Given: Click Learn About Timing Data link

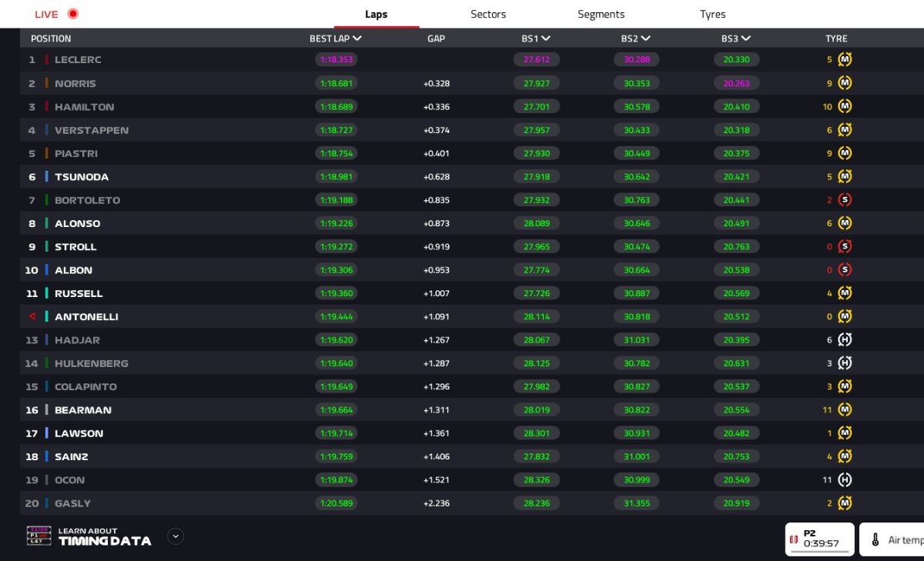Looking at the screenshot, I should (x=104, y=536).
